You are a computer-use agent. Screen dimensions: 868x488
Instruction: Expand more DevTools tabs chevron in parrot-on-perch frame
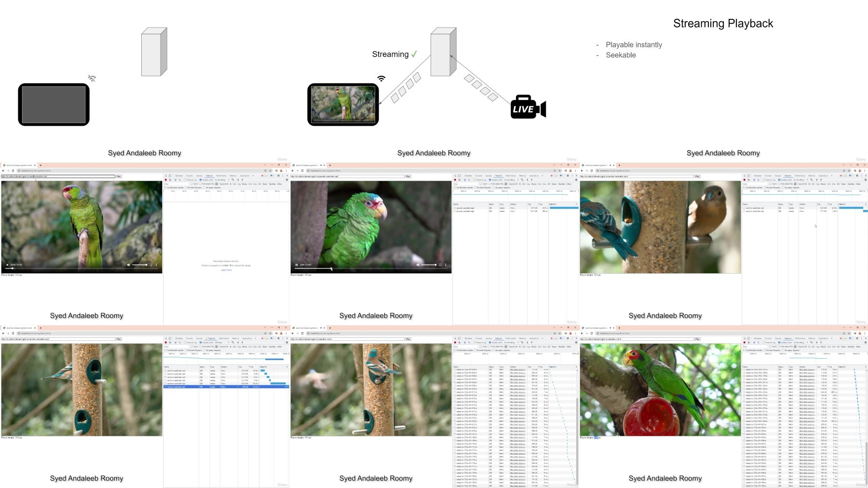(x=253, y=176)
